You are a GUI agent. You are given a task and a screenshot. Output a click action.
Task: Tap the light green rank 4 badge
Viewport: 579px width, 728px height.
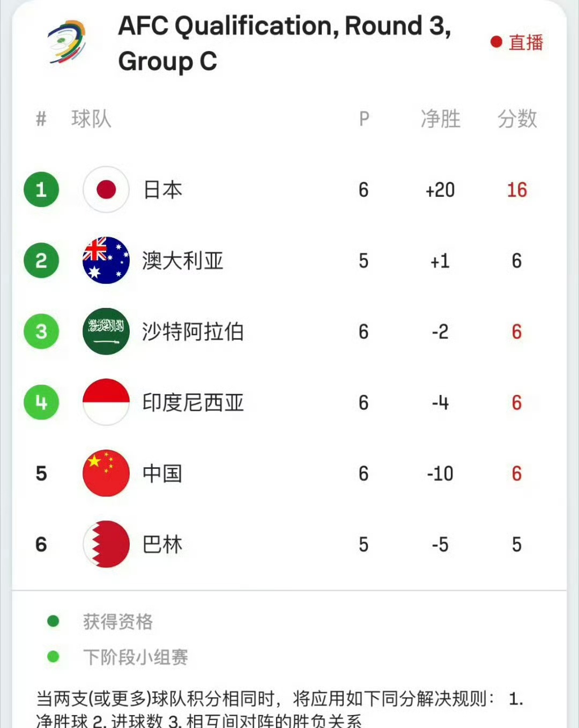tap(41, 402)
